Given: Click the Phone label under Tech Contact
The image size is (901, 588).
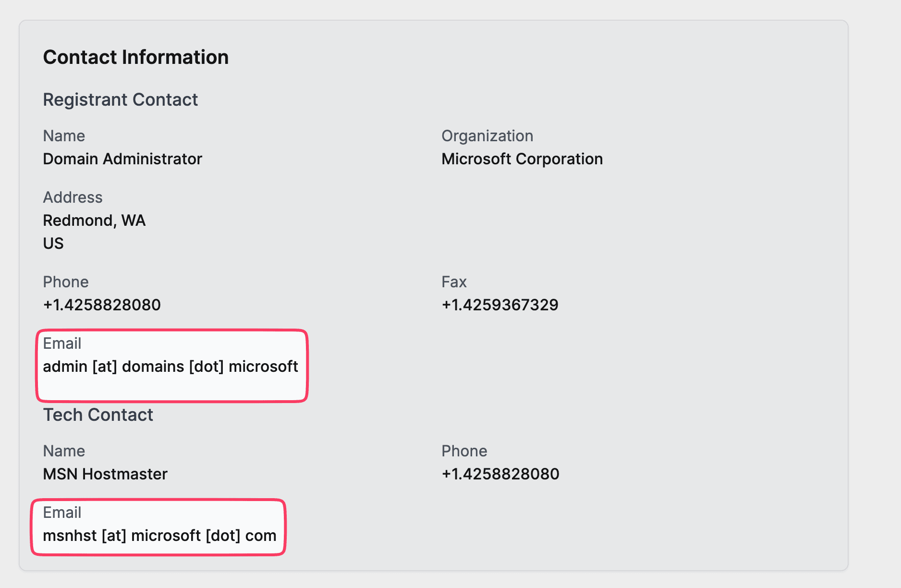Looking at the screenshot, I should coord(464,451).
